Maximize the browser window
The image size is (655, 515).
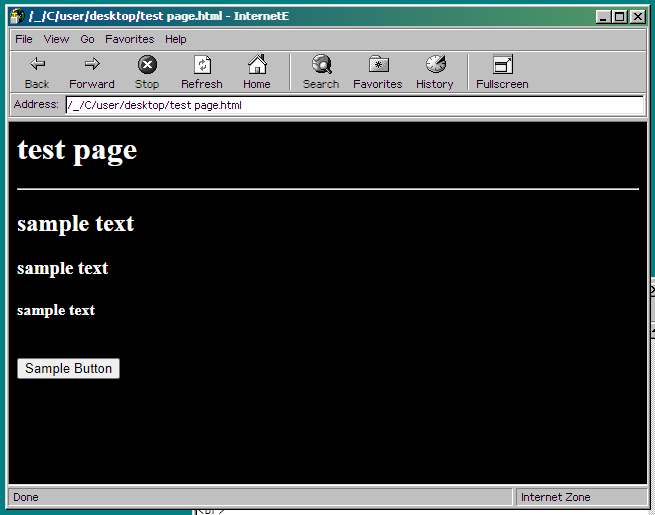[x=619, y=17]
